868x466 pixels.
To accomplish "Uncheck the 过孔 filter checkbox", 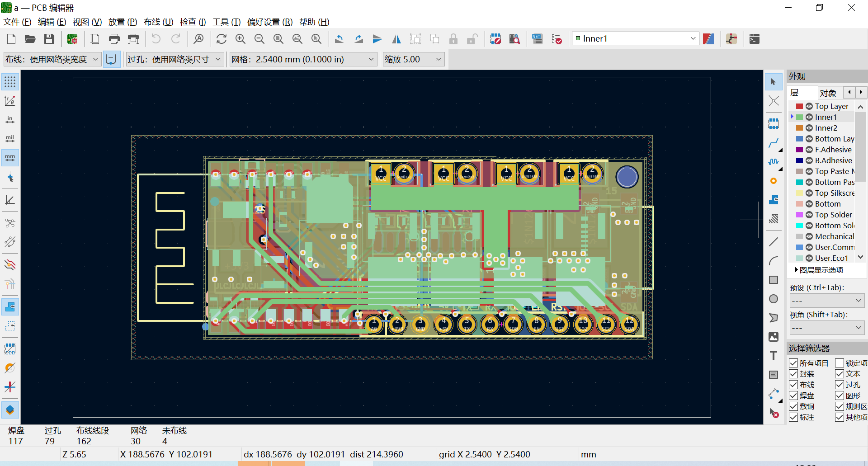I will click(x=840, y=385).
